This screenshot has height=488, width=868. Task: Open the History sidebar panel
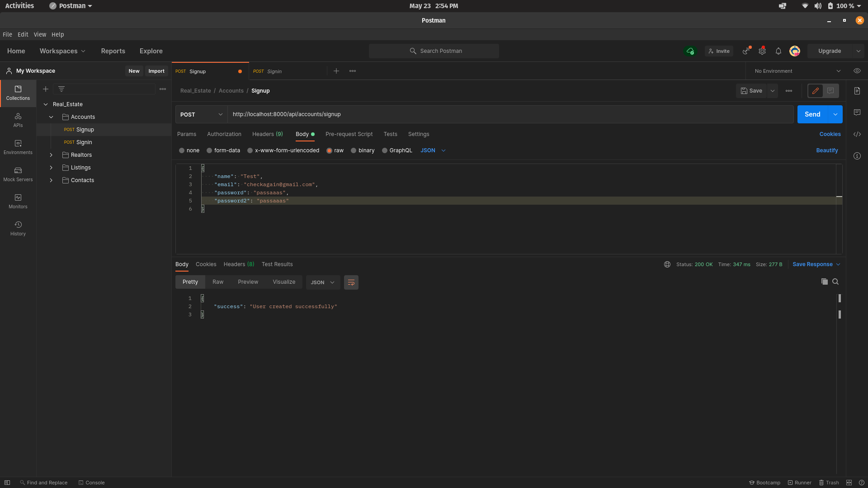click(18, 228)
